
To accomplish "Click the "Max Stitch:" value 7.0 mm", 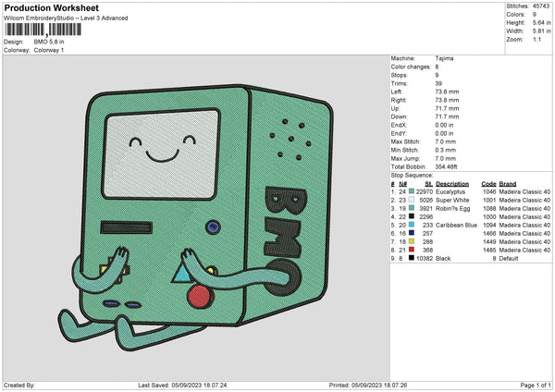I will (x=446, y=141).
